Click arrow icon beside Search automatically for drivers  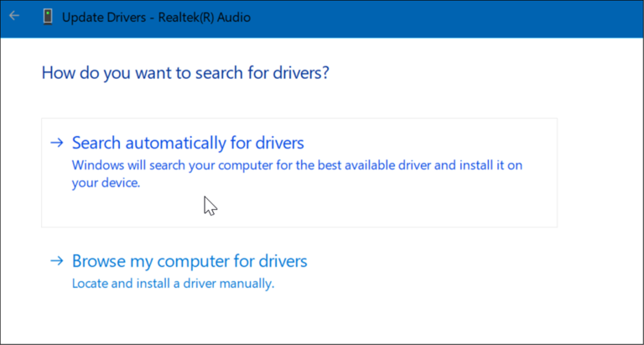(57, 143)
